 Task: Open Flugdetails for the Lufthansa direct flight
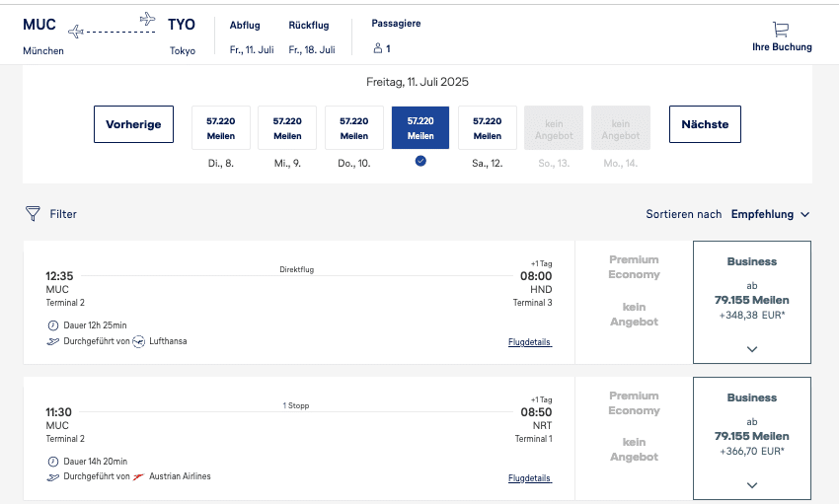tap(530, 342)
